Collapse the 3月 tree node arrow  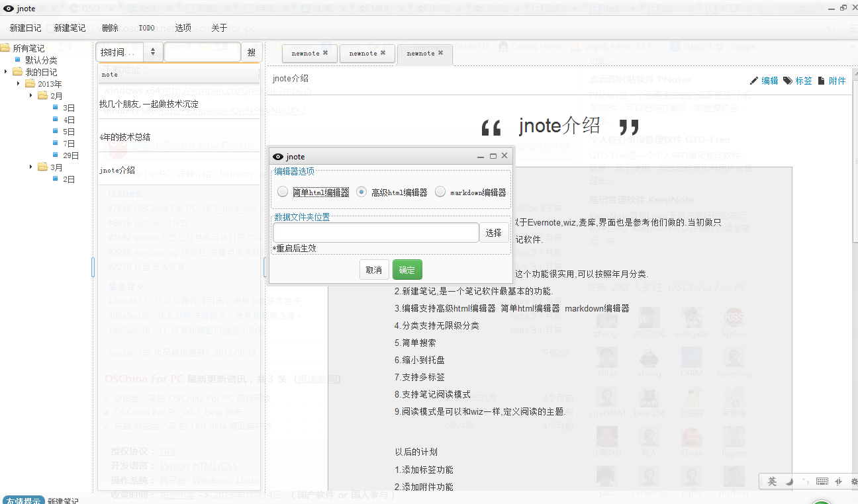[30, 167]
